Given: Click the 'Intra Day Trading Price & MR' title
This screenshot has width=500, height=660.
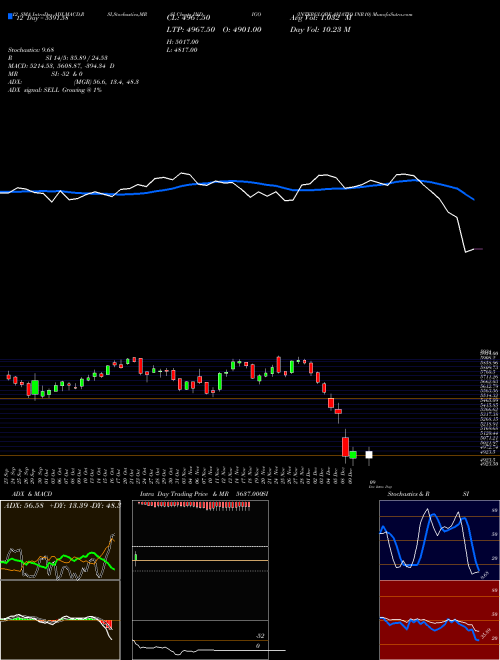Looking at the screenshot, I should [184, 494].
